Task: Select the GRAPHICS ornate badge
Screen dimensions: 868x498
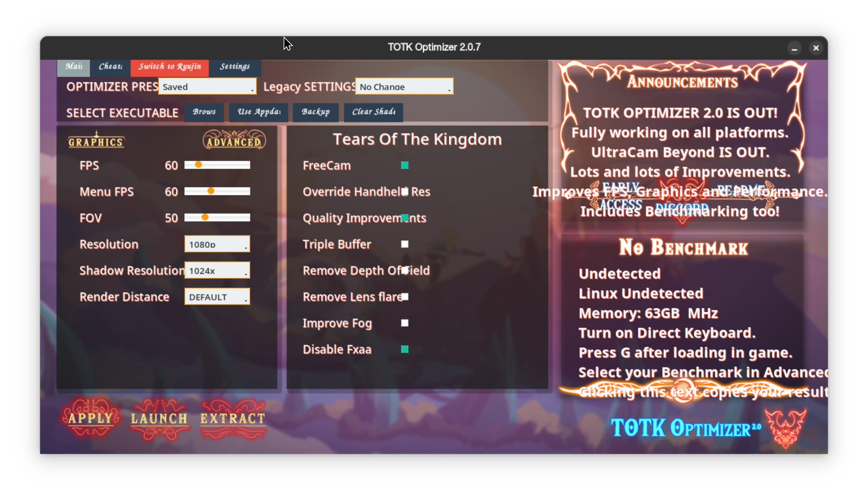Action: 96,141
